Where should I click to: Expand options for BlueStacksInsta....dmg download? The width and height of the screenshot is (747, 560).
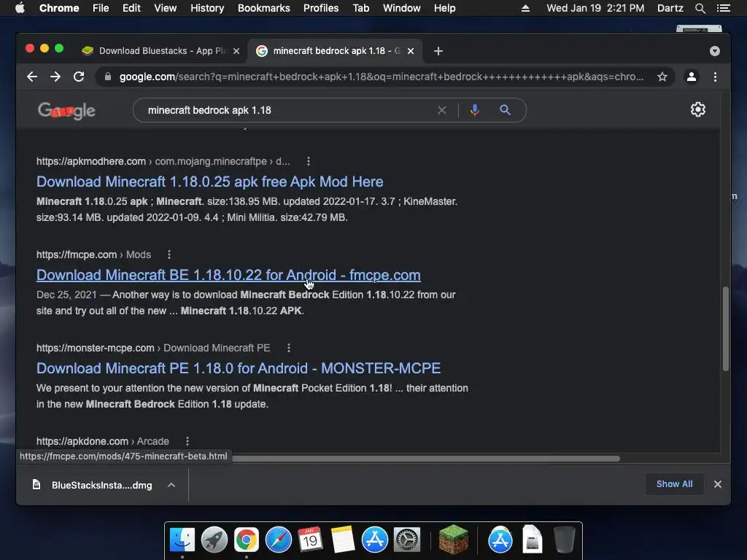[x=171, y=485]
